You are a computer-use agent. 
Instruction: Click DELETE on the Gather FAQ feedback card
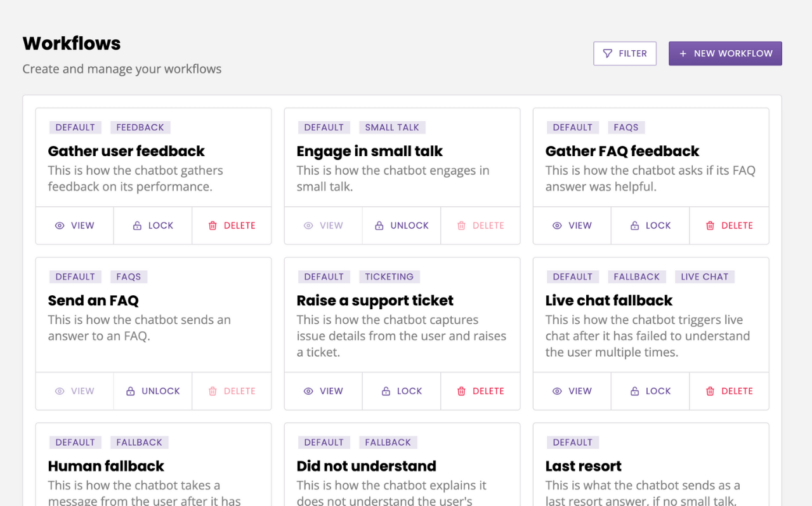click(x=729, y=225)
